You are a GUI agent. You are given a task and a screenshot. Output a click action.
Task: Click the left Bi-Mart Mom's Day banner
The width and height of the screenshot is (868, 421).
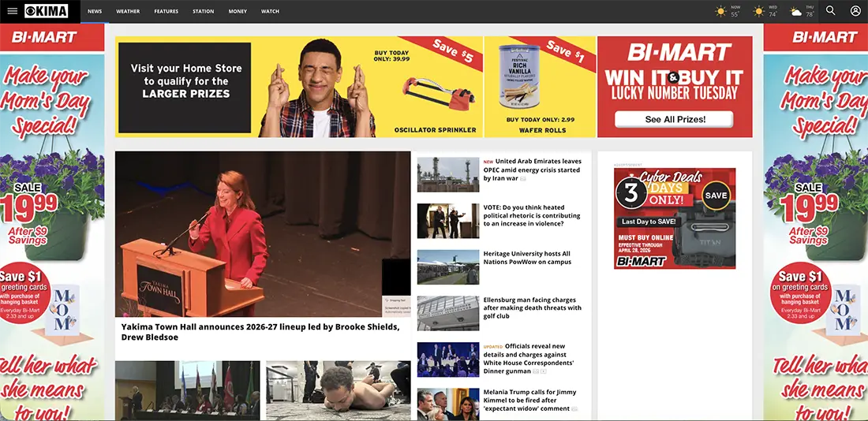click(x=52, y=222)
